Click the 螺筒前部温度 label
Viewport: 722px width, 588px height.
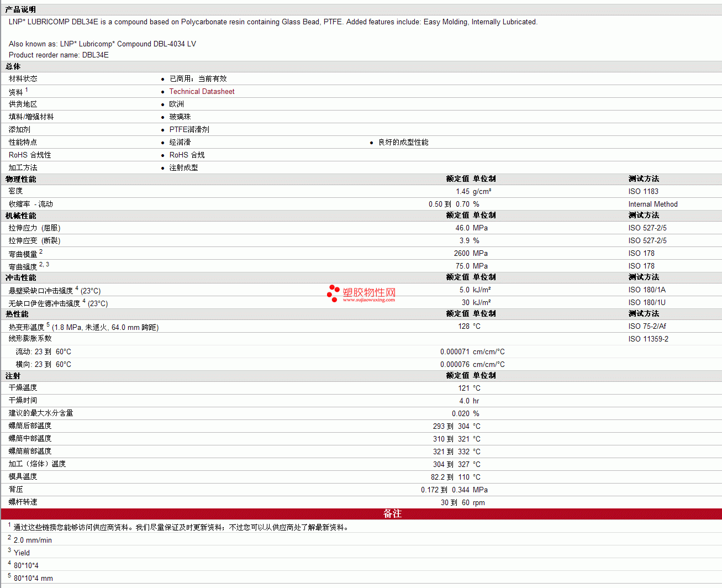click(30, 452)
